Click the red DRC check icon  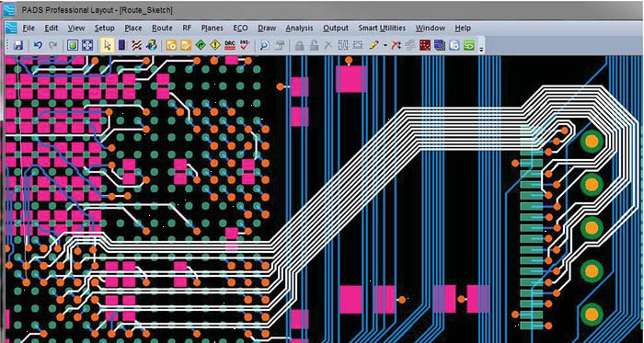coord(245,45)
